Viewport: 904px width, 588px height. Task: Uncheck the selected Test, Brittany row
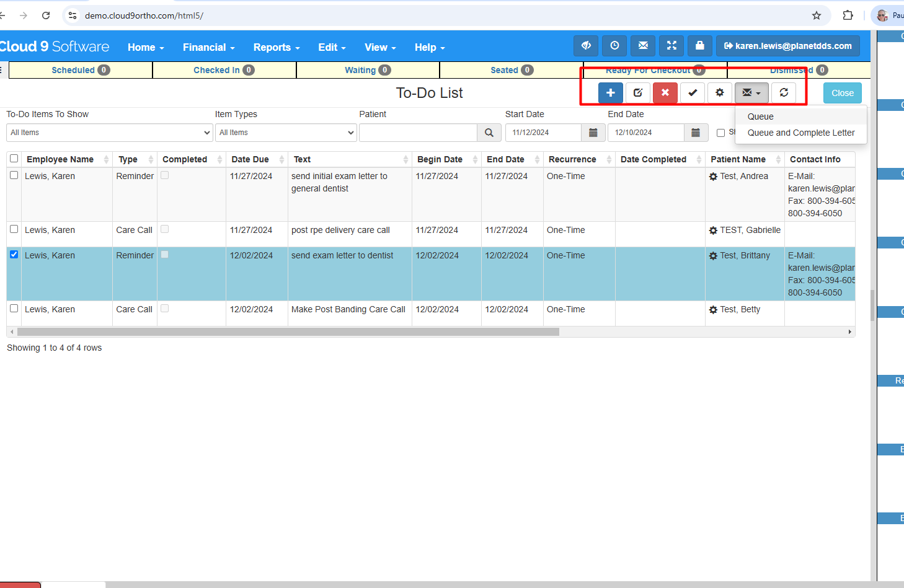click(14, 255)
